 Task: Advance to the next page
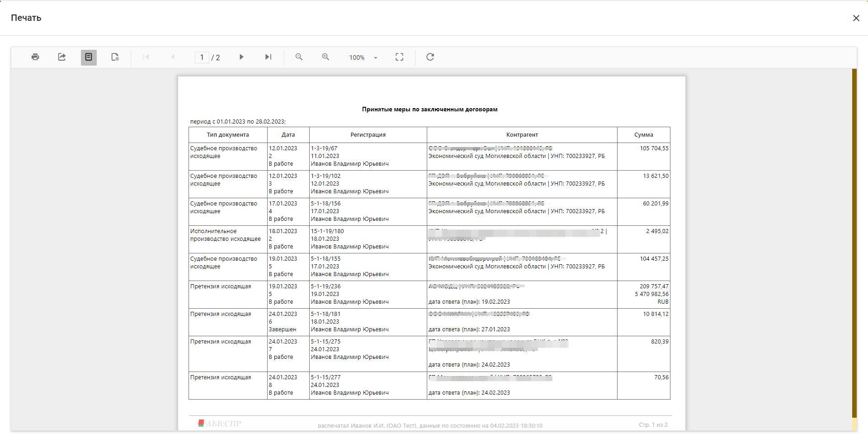click(241, 57)
